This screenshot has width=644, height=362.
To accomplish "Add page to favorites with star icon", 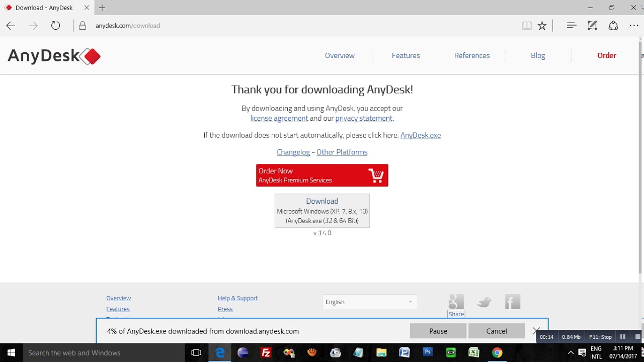I will (542, 26).
